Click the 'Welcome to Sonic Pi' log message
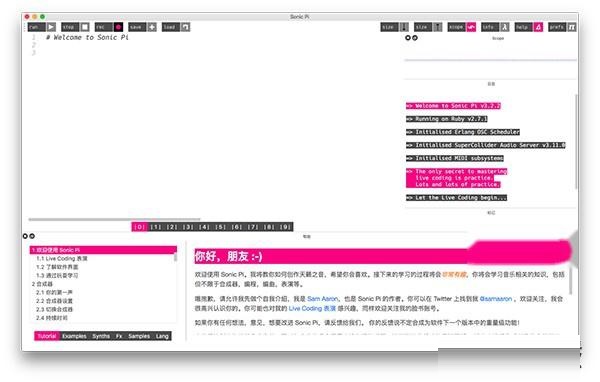 pos(453,106)
